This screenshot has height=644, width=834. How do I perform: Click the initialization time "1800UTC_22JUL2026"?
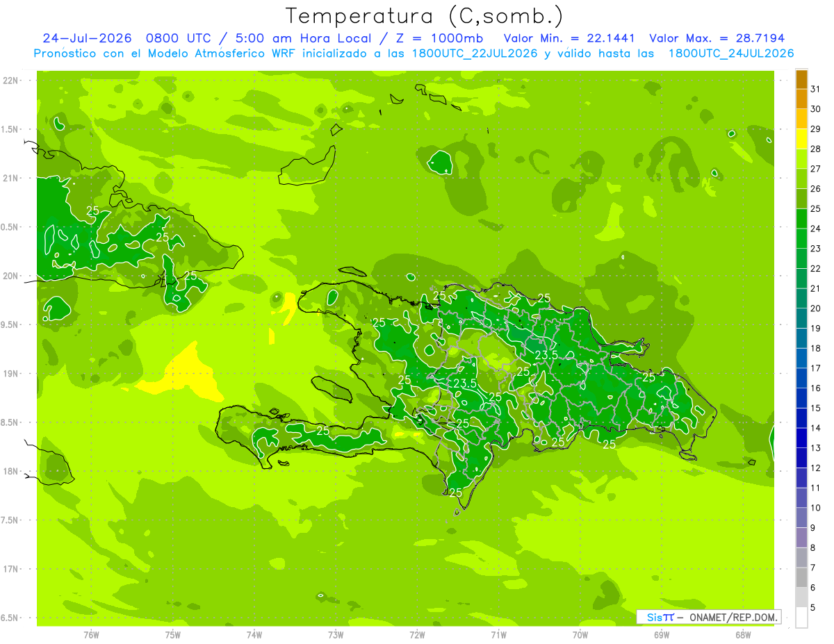[x=474, y=53]
